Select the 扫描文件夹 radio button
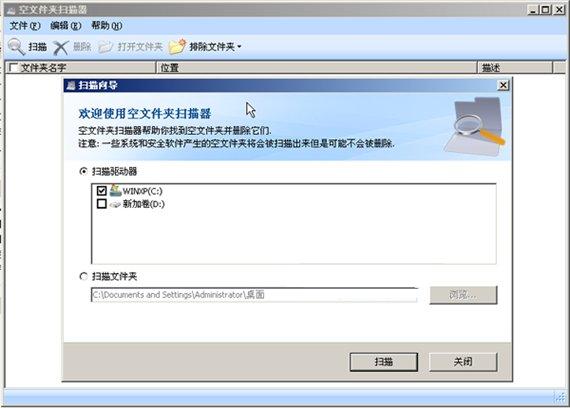Image resolution: width=570 pixels, height=408 pixels. tap(84, 276)
